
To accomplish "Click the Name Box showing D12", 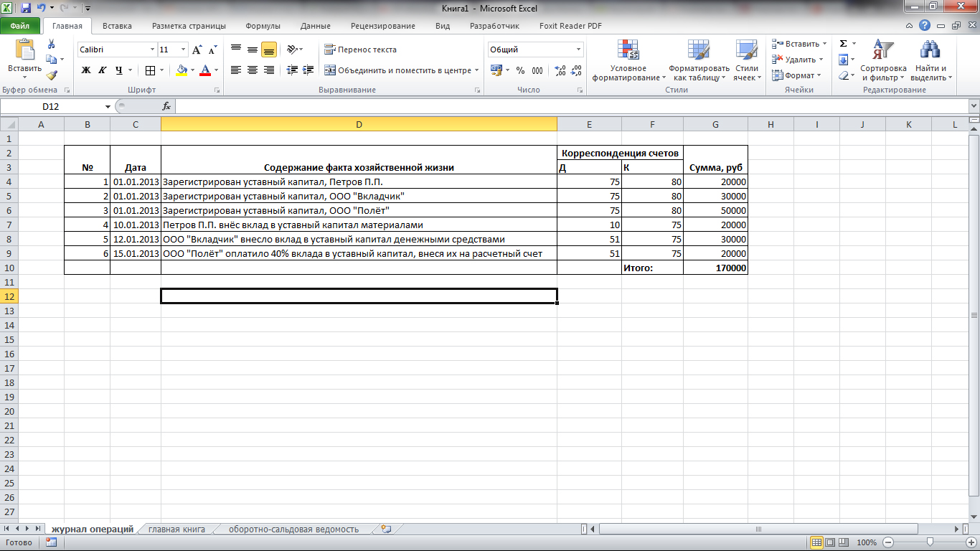I will 52,106.
